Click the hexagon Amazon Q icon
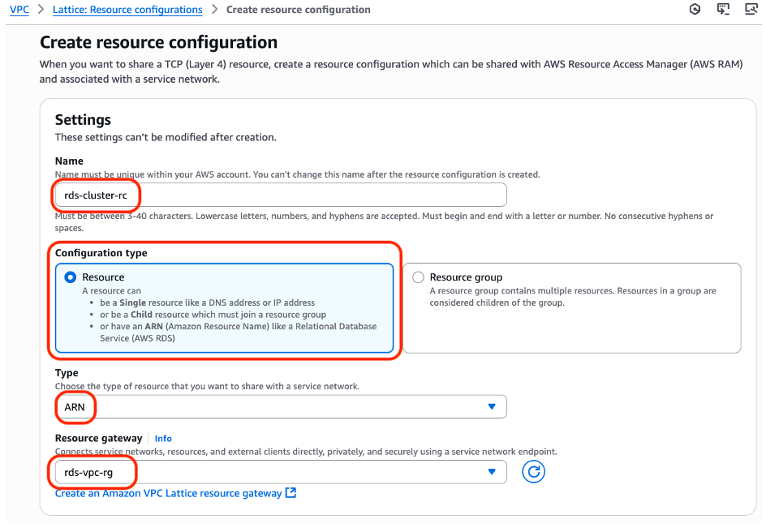The width and height of the screenshot is (766, 532). [695, 9]
